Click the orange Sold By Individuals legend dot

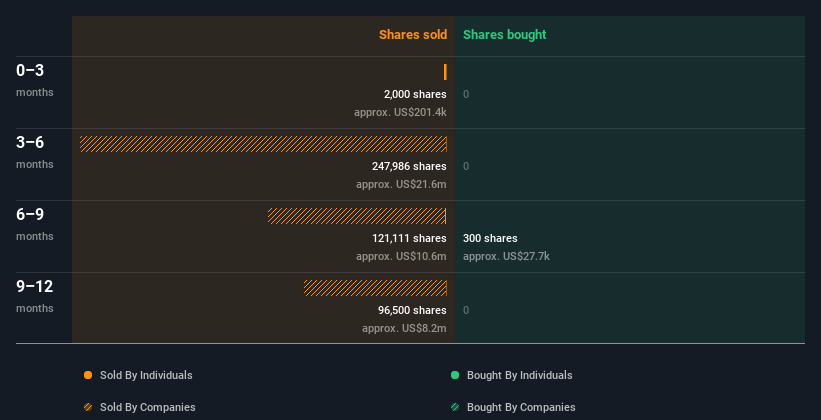(88, 375)
